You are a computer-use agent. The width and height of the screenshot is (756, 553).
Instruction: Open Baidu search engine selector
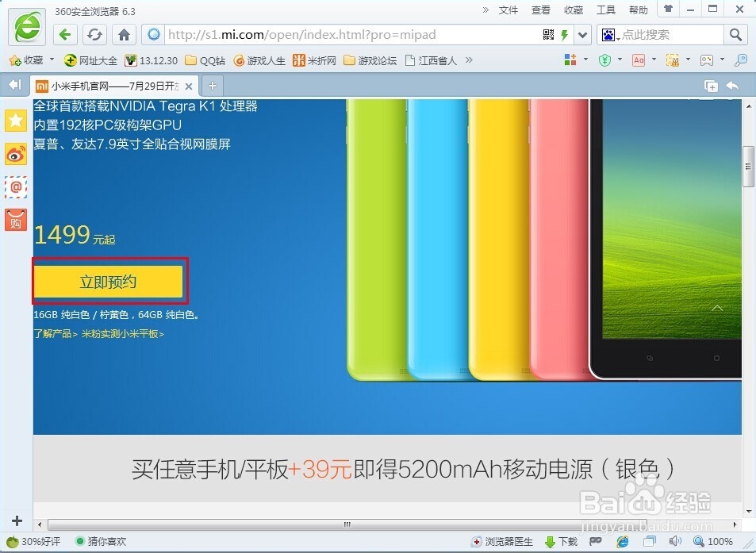point(609,35)
